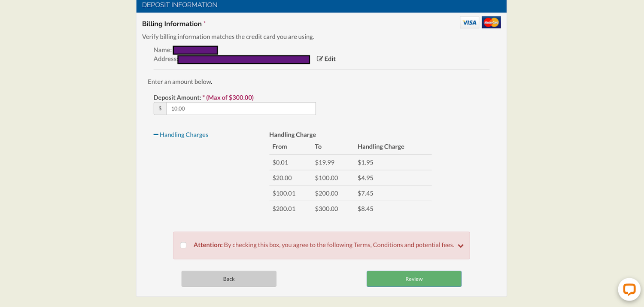
Task: Select the MasterCard icon
Action: point(491,22)
